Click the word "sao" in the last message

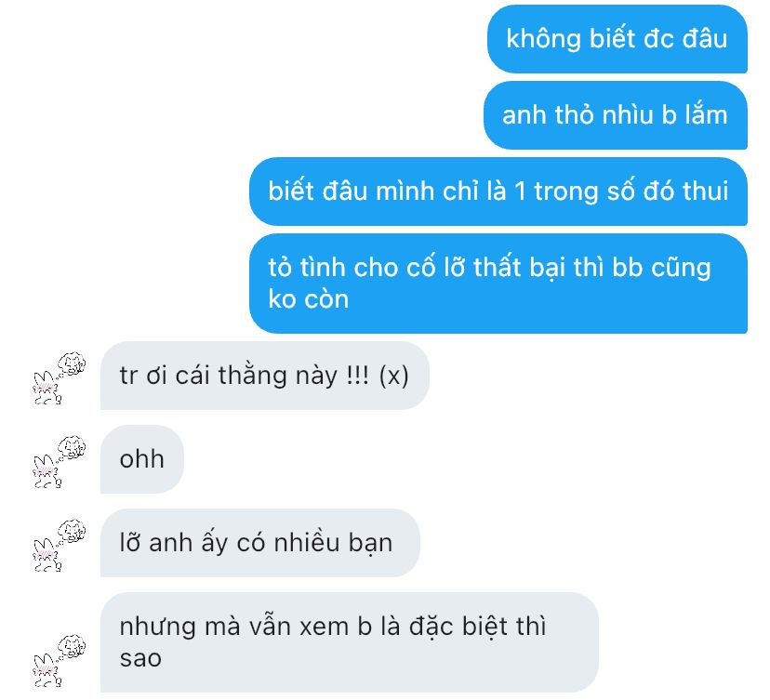(x=140, y=658)
